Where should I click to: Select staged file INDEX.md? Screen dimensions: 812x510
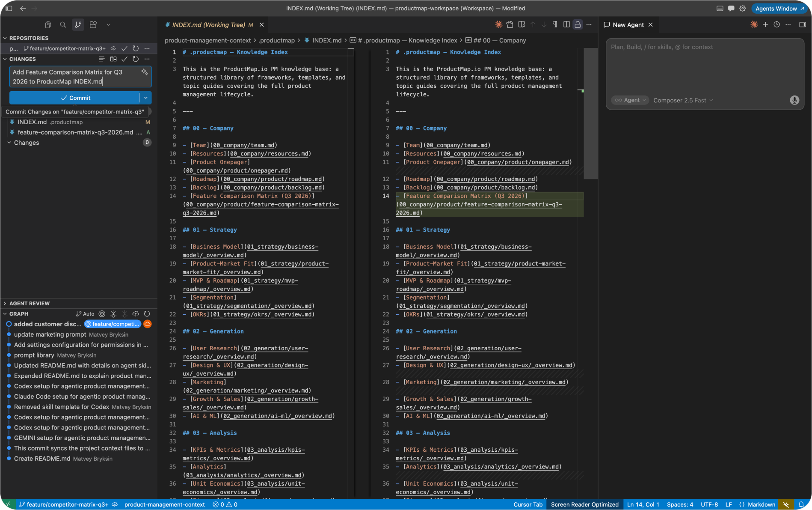(79, 122)
